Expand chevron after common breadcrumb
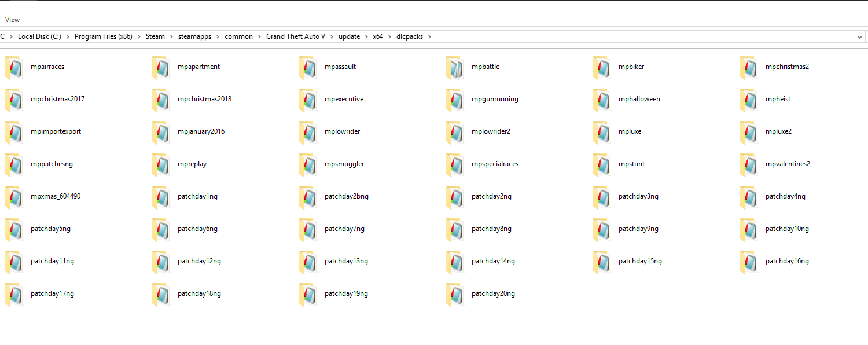The height and width of the screenshot is (345, 868). tap(260, 36)
